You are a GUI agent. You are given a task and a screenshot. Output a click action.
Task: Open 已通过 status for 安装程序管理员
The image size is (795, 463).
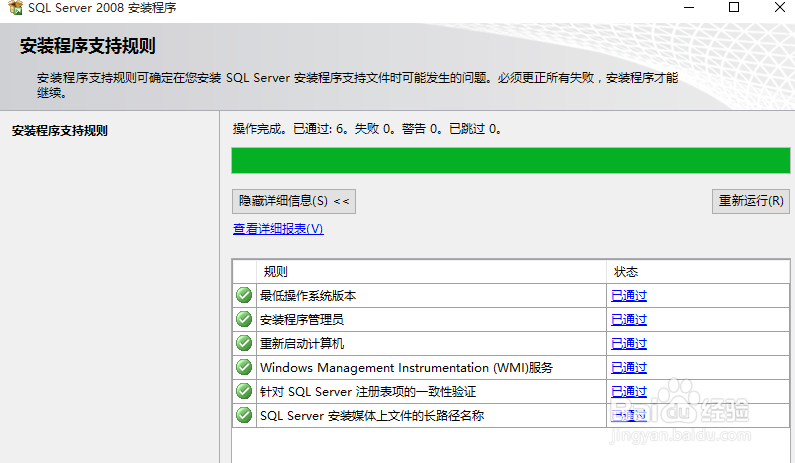pos(629,319)
